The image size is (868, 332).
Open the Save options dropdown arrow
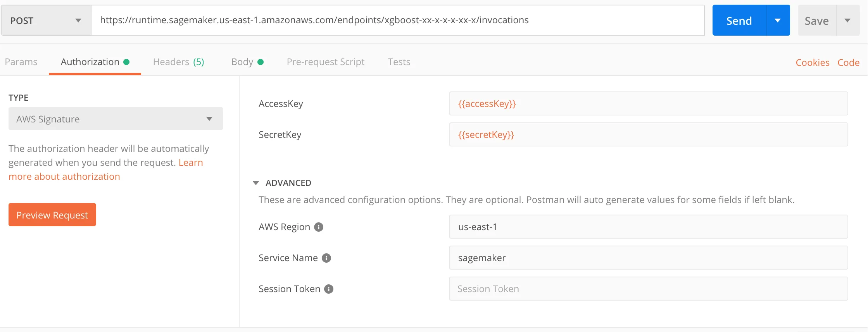847,21
